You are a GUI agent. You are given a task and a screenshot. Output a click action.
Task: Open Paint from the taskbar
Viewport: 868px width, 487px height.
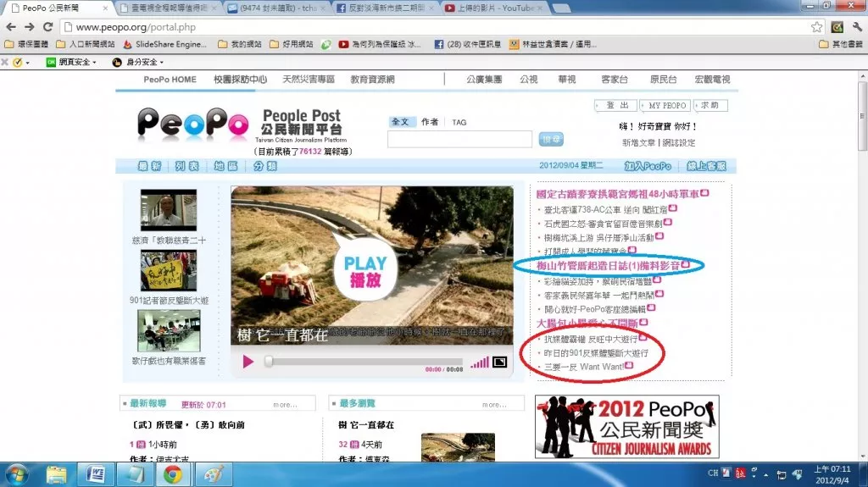[213, 475]
